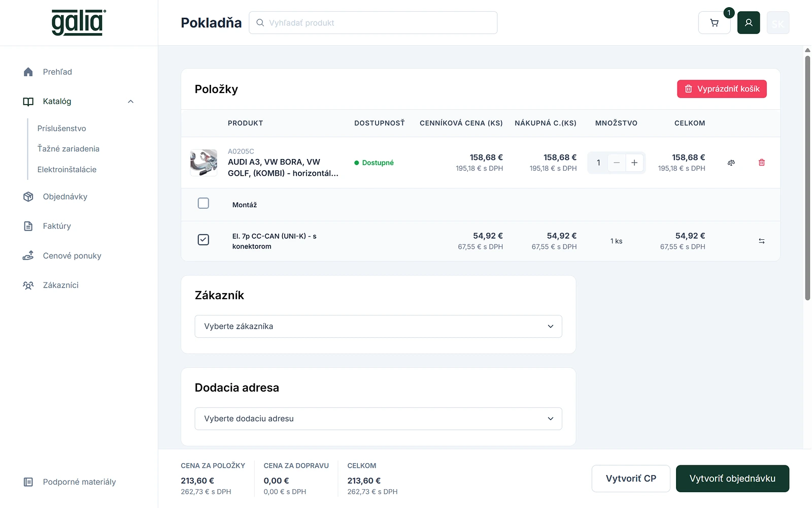Collapse the Katalóg menu chevron
The image size is (812, 508).
pyautogui.click(x=131, y=102)
